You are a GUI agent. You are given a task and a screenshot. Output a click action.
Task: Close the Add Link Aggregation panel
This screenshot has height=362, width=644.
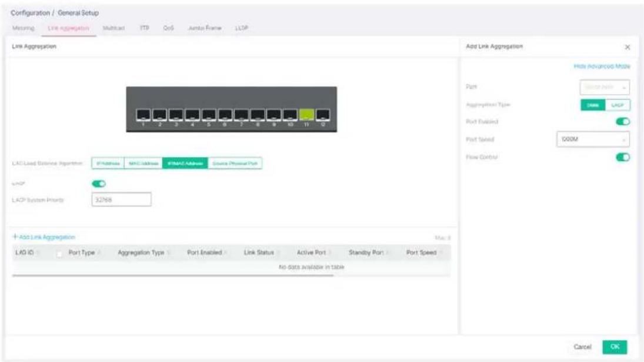click(627, 47)
